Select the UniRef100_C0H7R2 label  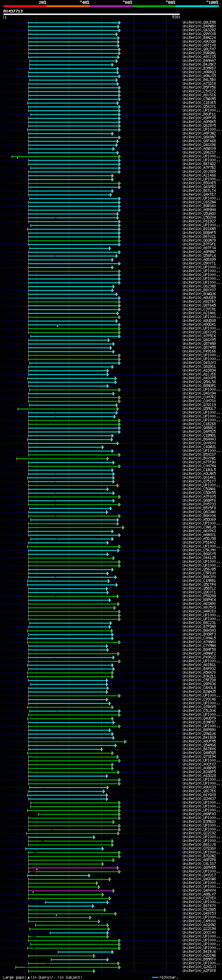pos(199,397)
